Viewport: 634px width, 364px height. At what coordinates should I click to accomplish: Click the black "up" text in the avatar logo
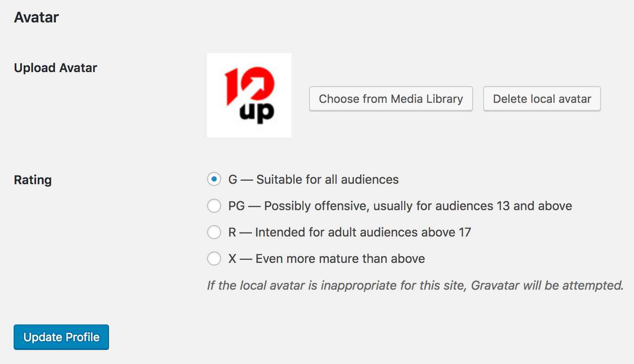[257, 113]
